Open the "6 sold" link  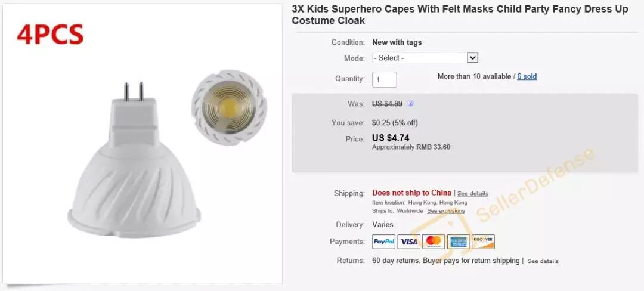tap(527, 76)
